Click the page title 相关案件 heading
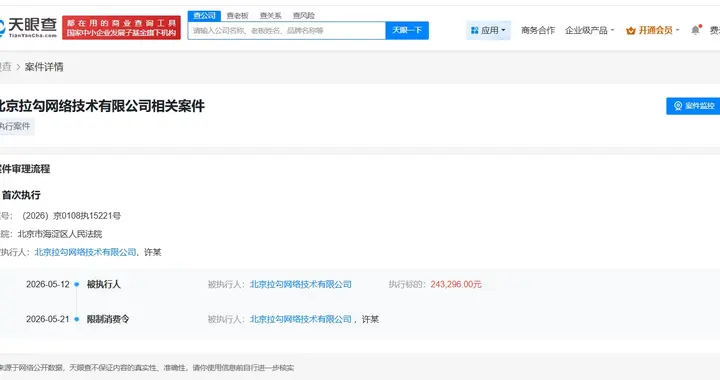 (x=101, y=106)
